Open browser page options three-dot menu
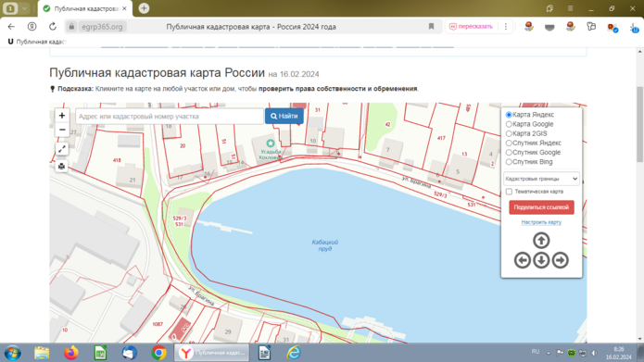 tap(506, 27)
